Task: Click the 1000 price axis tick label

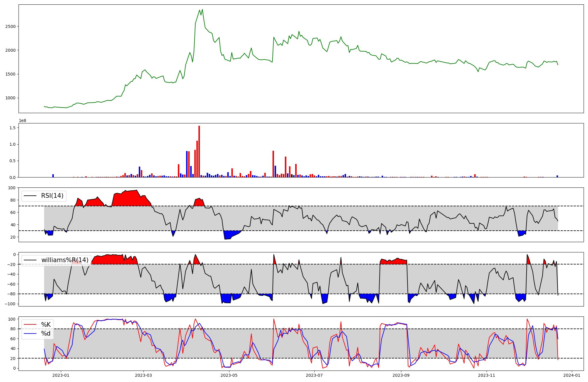Action: tap(10, 98)
